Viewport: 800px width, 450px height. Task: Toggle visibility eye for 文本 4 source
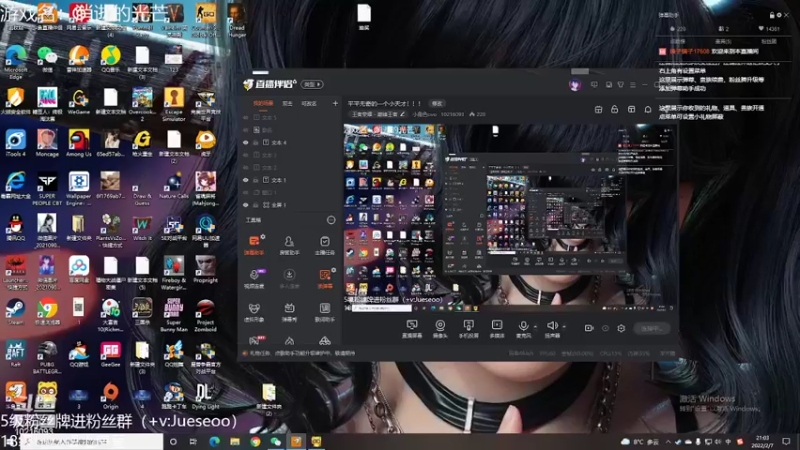(x=245, y=142)
